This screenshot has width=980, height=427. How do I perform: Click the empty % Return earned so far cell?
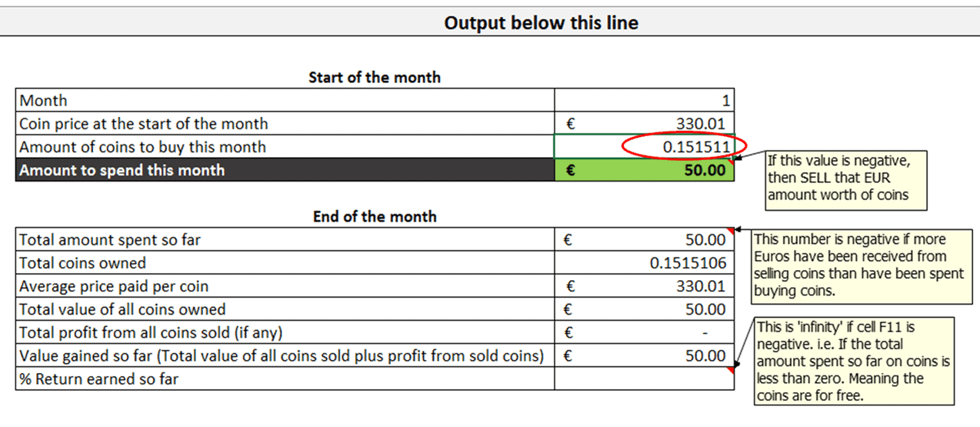pos(644,379)
